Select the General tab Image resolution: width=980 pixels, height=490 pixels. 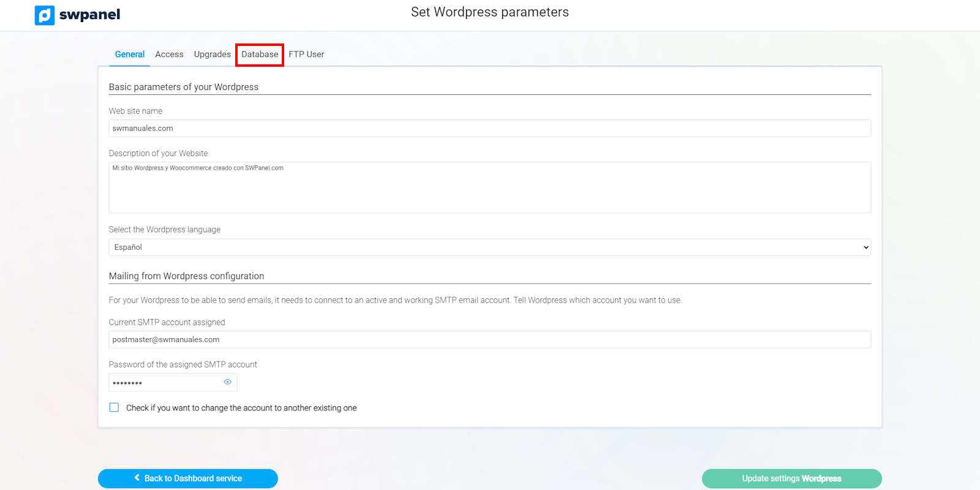[x=130, y=55]
